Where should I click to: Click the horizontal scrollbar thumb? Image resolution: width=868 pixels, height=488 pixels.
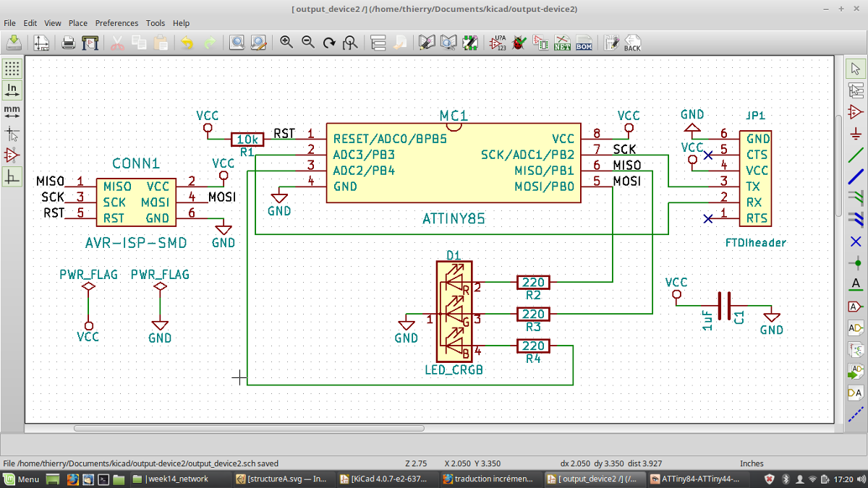[x=249, y=428]
